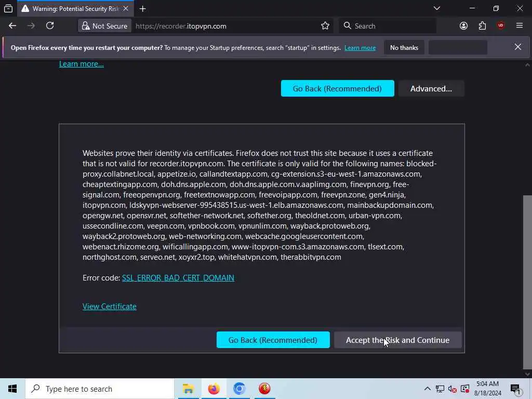
Task: Click scrollbar down arrow
Action: [x=527, y=374]
